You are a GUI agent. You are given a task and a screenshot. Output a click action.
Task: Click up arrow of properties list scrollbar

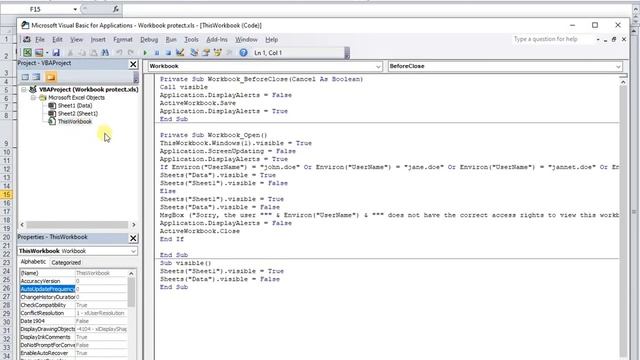click(x=131, y=273)
